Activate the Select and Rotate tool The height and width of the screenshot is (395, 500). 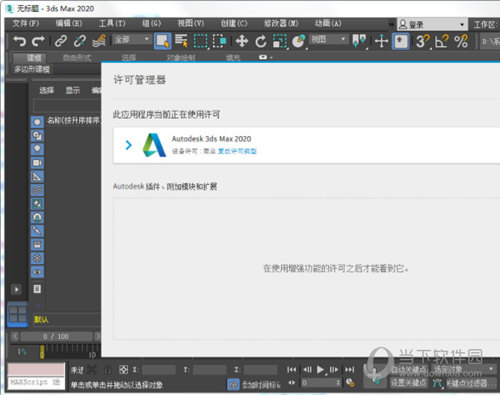coord(261,41)
